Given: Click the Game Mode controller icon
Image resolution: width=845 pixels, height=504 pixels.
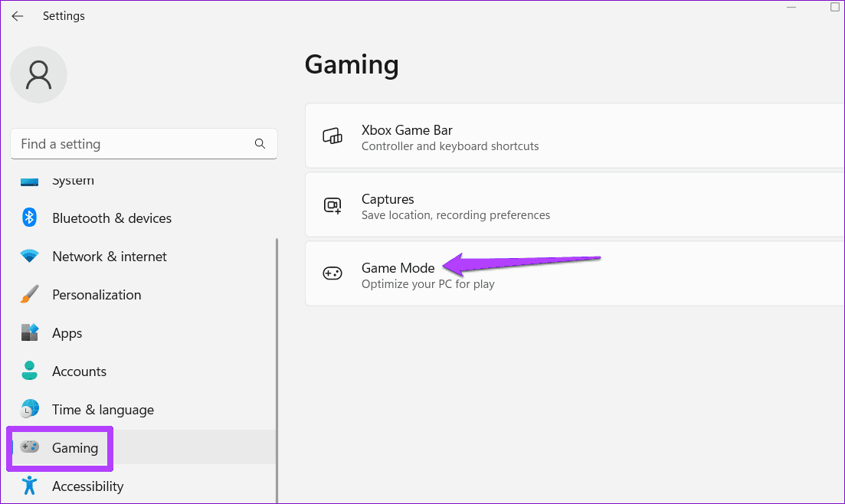Looking at the screenshot, I should [332, 275].
